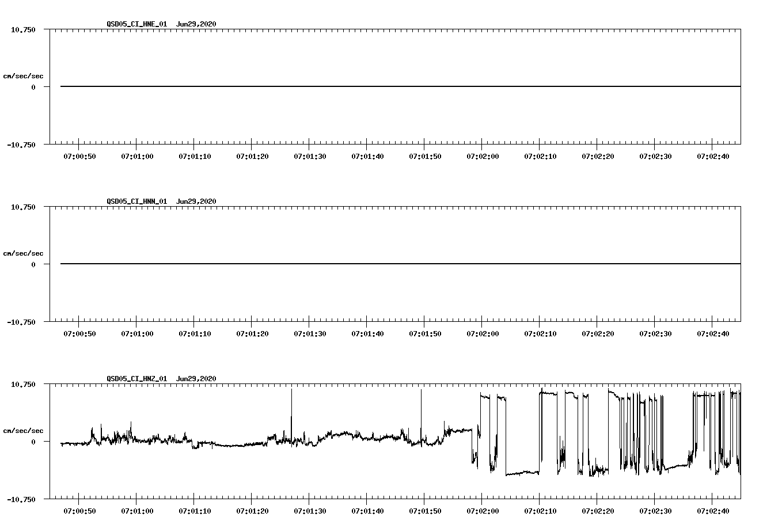Click zero axis label on HNZ chart

click(x=33, y=442)
